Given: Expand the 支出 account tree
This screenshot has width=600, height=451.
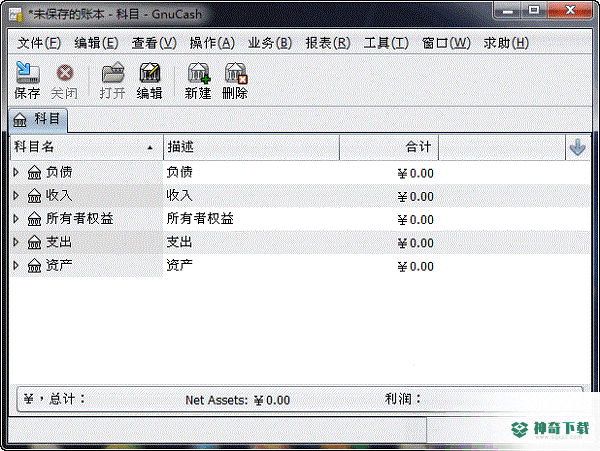Looking at the screenshot, I should click(x=16, y=242).
